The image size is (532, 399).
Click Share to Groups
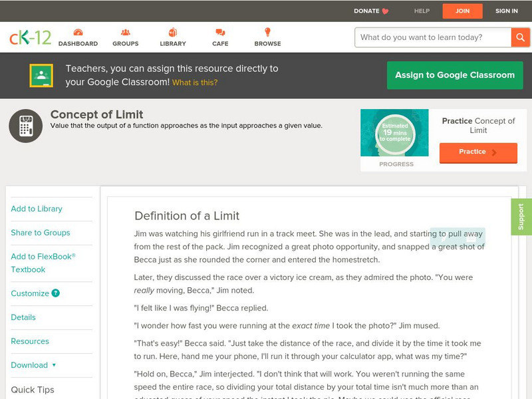tap(41, 232)
